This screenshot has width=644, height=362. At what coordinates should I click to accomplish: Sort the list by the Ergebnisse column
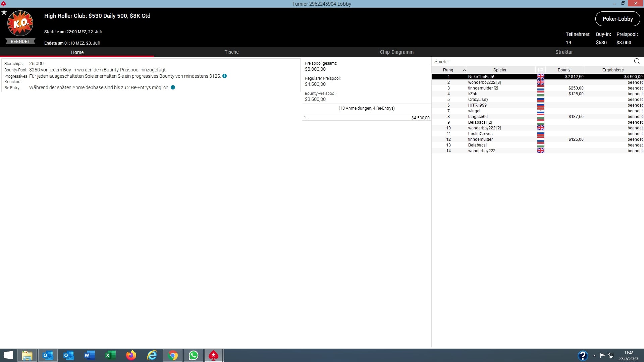coord(612,70)
